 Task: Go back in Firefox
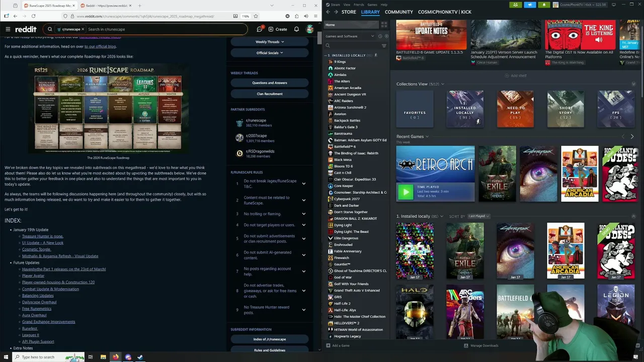pyautogui.click(x=15, y=16)
